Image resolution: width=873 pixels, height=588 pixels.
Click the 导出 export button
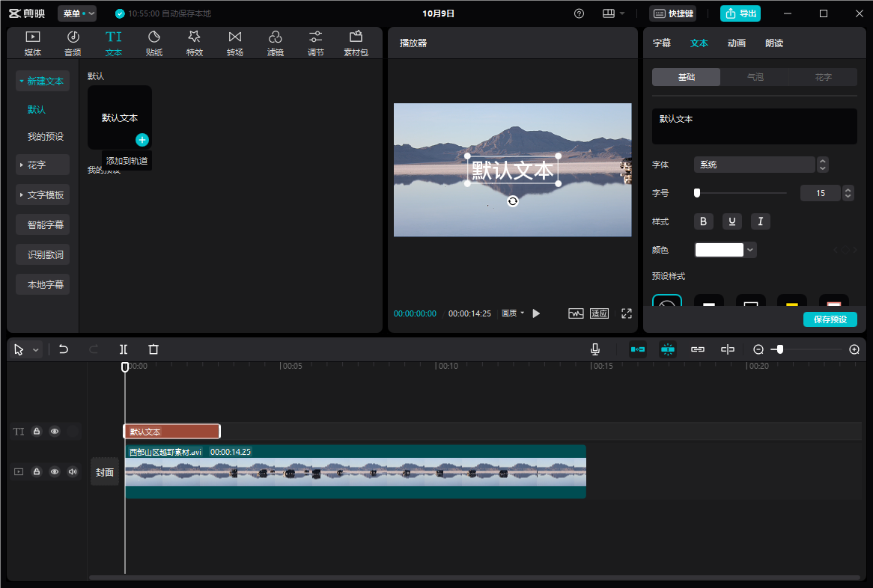pos(740,13)
